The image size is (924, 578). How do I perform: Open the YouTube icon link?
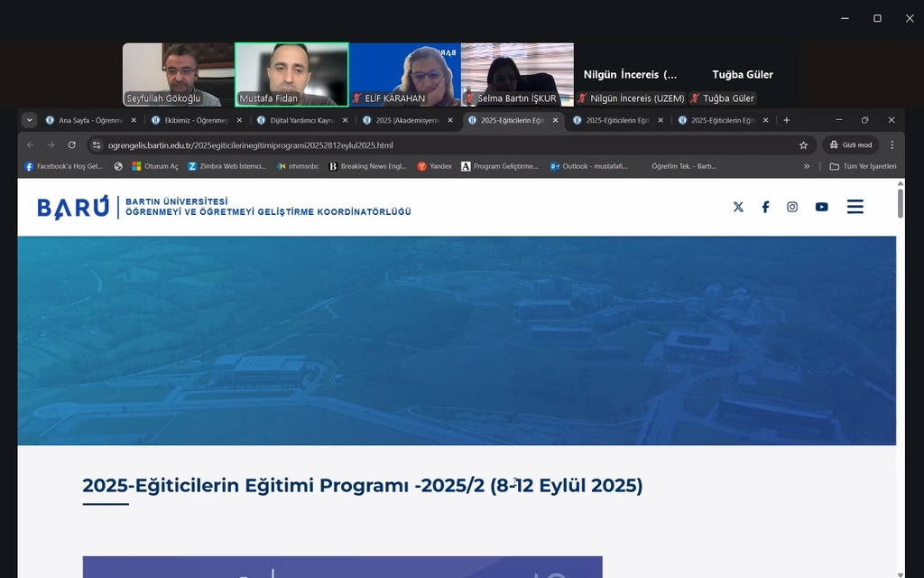821,207
